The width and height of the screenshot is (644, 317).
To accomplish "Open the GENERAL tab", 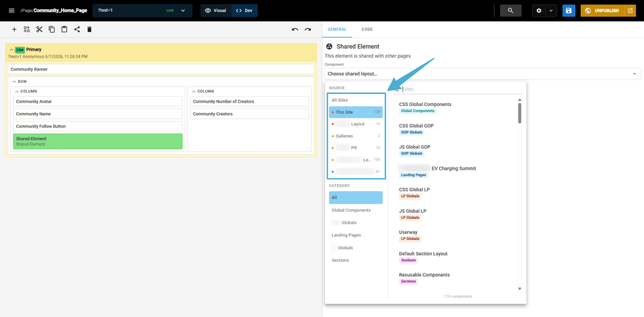I will [x=336, y=30].
